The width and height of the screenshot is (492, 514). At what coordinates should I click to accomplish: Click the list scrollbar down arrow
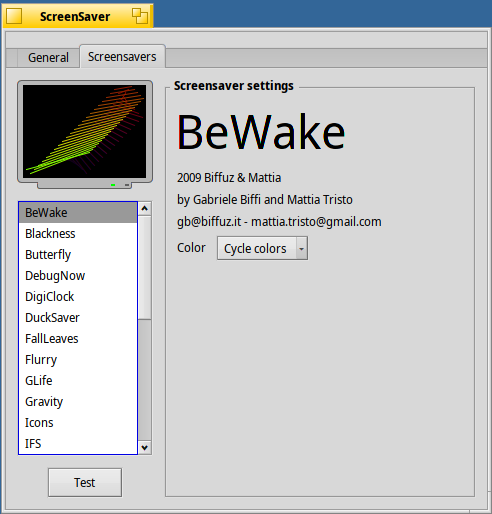(x=145, y=447)
